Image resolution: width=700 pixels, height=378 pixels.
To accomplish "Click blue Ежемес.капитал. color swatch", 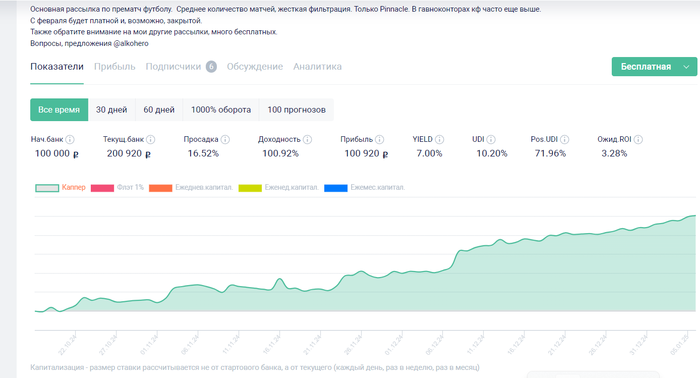I will pos(336,188).
